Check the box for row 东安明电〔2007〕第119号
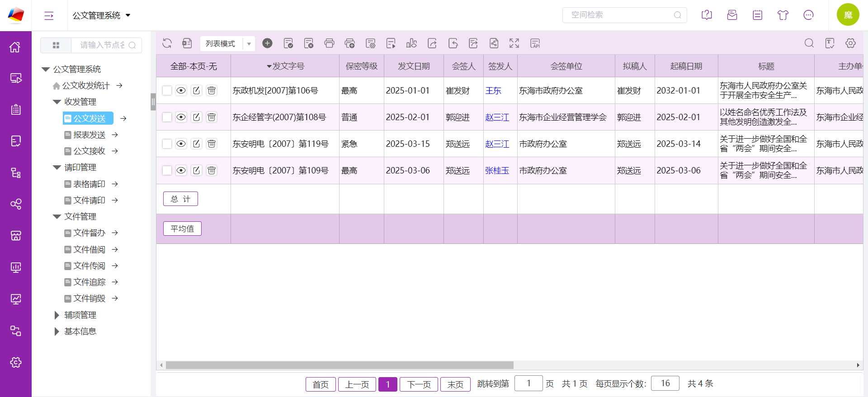 (167, 144)
